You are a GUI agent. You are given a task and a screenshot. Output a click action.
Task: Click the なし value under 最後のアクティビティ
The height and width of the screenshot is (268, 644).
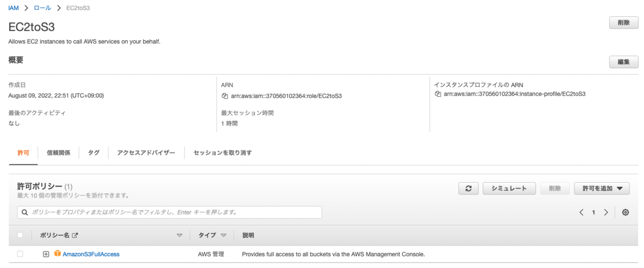click(x=14, y=123)
